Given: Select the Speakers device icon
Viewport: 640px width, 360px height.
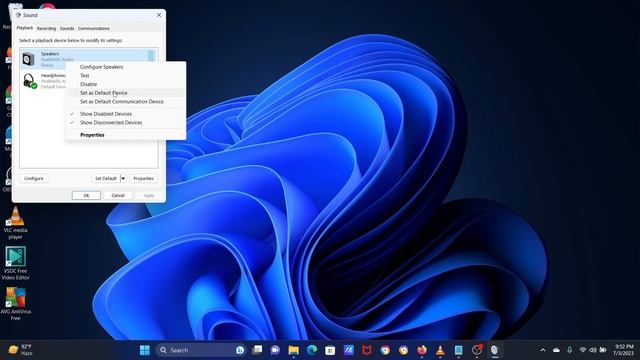Looking at the screenshot, I should (29, 59).
